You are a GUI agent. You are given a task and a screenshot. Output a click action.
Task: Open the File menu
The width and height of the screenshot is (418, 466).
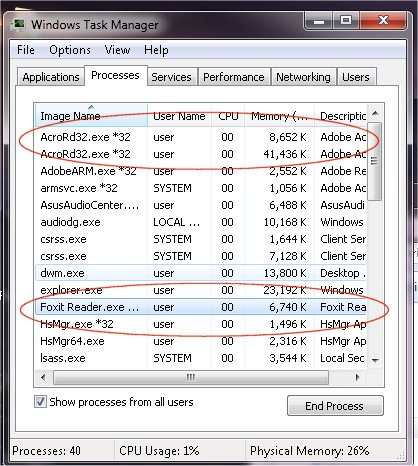pos(26,50)
